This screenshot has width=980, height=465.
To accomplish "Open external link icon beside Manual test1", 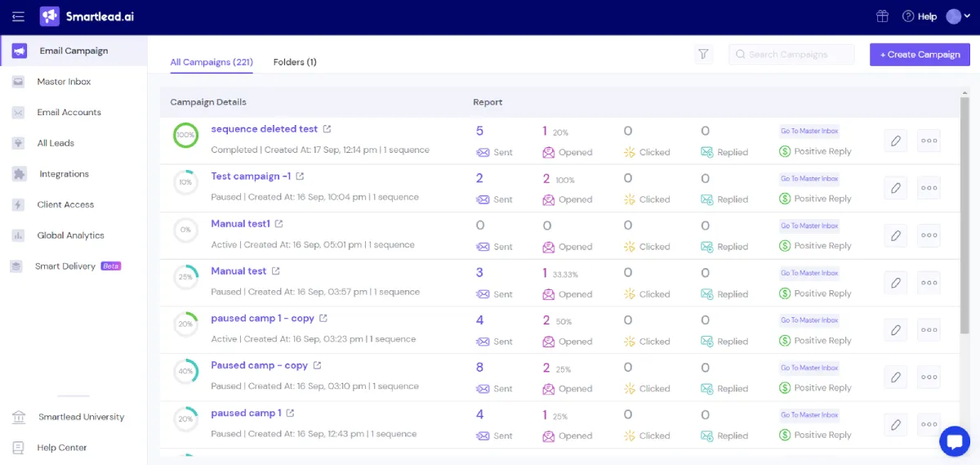I will 279,224.
